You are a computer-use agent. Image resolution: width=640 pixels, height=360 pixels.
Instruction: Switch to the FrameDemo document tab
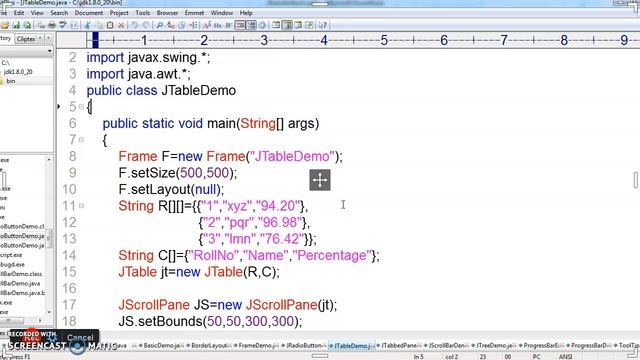pyautogui.click(x=257, y=346)
